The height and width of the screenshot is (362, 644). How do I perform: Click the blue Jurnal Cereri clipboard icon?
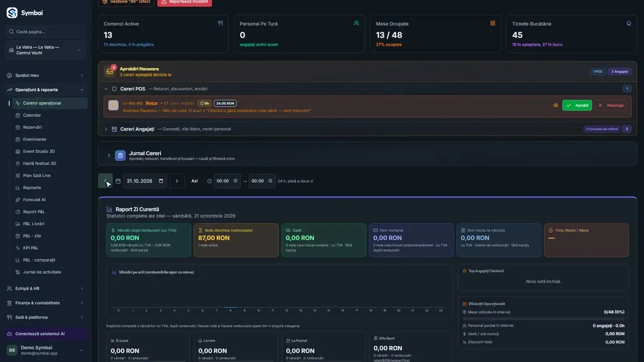pos(120,155)
